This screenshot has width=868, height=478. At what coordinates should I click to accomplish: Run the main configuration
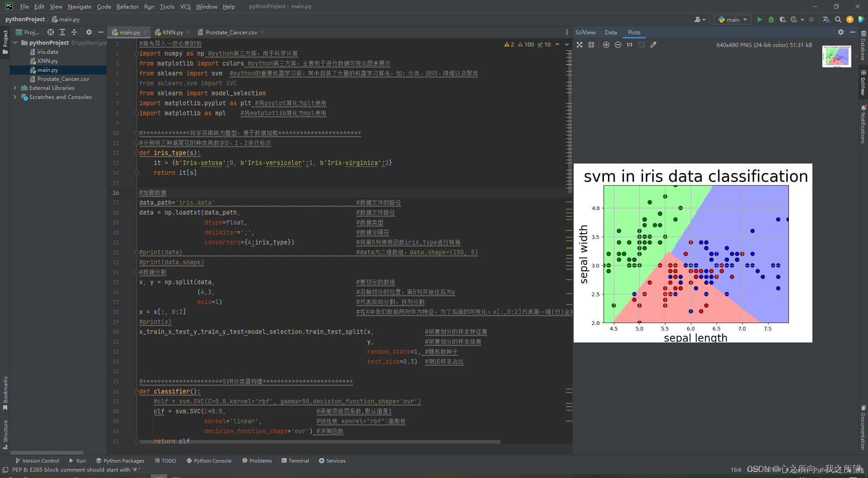point(759,19)
